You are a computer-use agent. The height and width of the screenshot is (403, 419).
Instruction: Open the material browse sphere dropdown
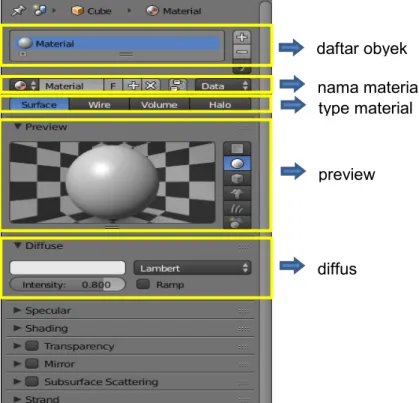(24, 86)
